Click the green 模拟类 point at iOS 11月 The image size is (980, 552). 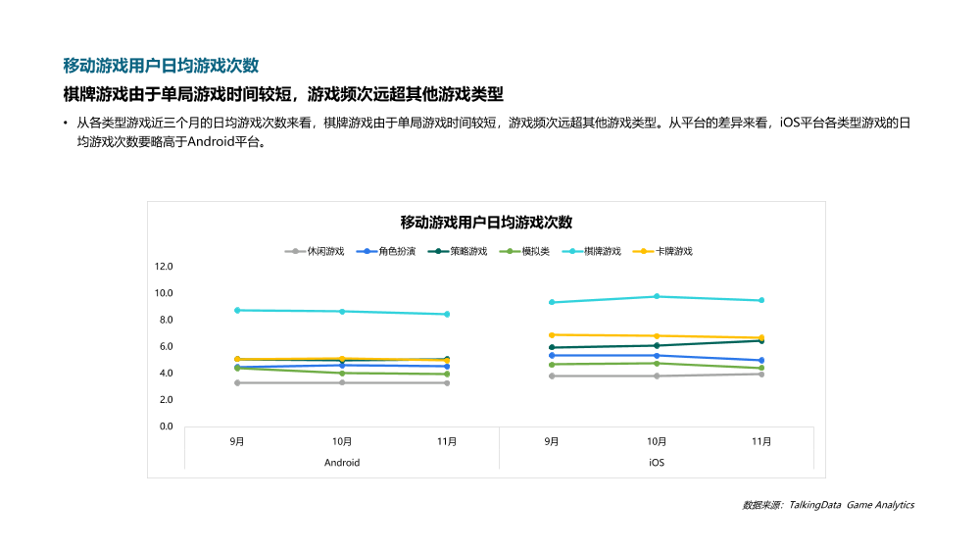[761, 369]
